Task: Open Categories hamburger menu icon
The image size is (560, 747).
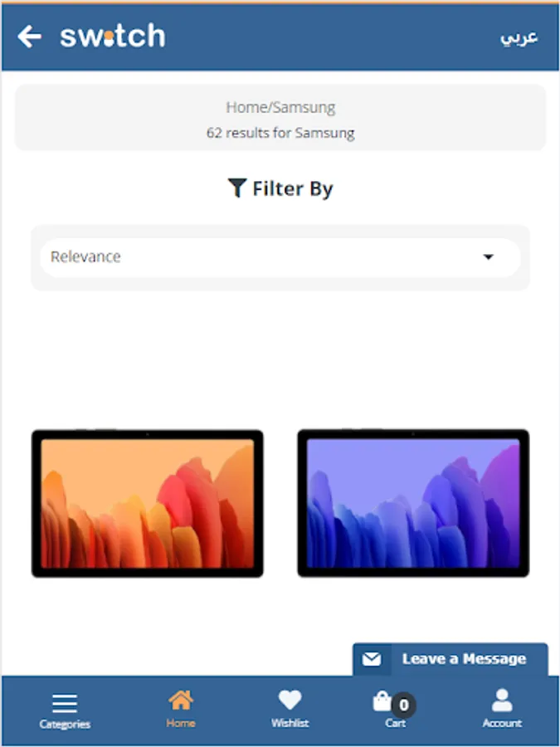Action: [x=65, y=703]
